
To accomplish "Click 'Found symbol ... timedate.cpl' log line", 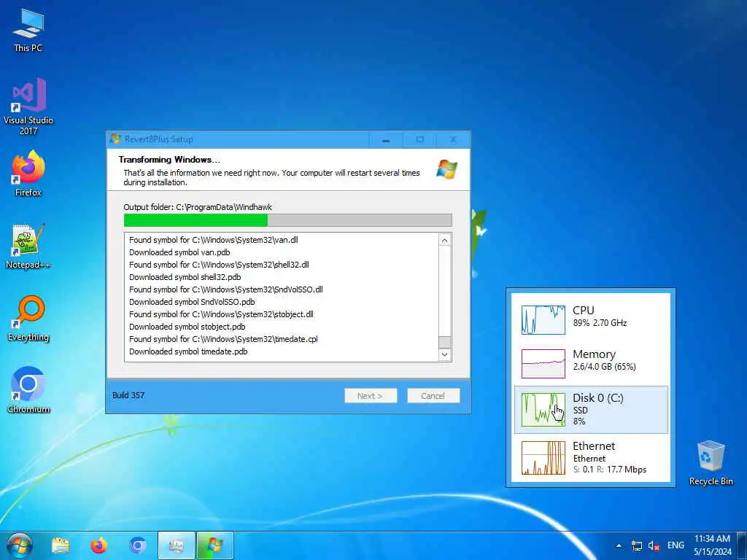I will (223, 339).
